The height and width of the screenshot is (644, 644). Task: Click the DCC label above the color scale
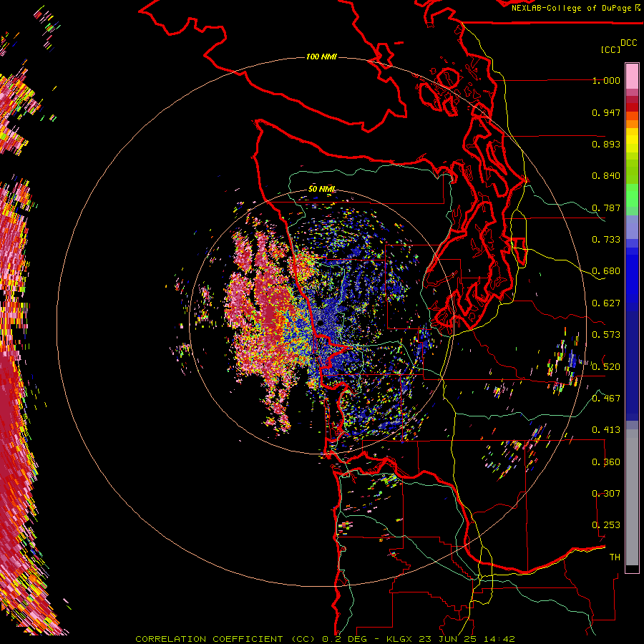click(x=628, y=43)
